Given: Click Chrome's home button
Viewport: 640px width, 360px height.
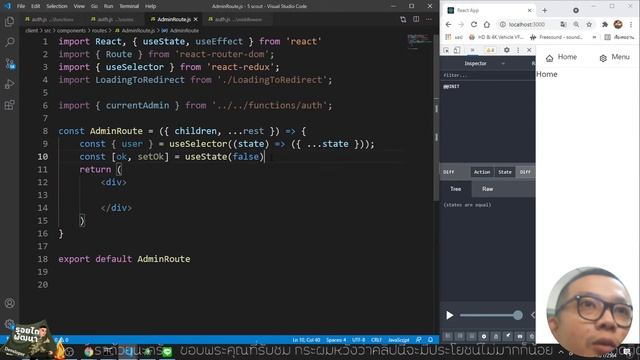Looking at the screenshot, I should click(x=487, y=24).
